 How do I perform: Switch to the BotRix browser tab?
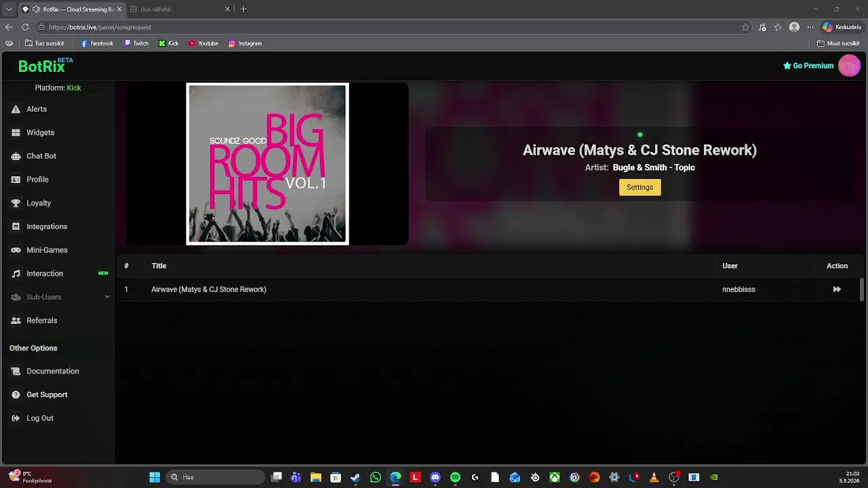pyautogui.click(x=72, y=9)
